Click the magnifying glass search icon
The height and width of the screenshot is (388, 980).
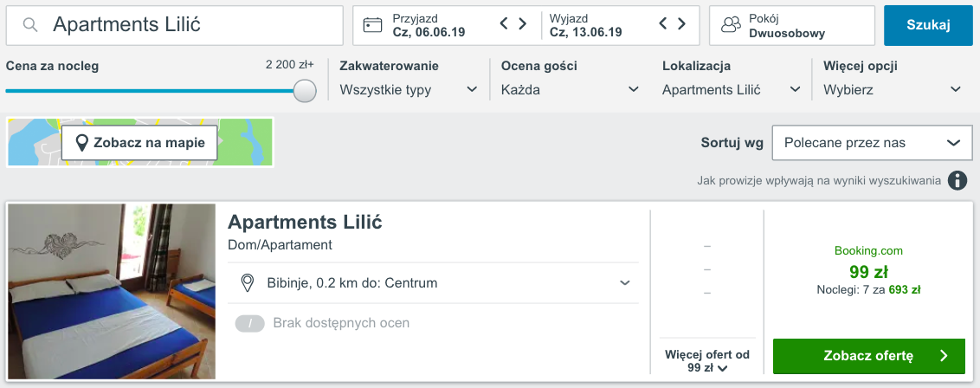pos(30,25)
